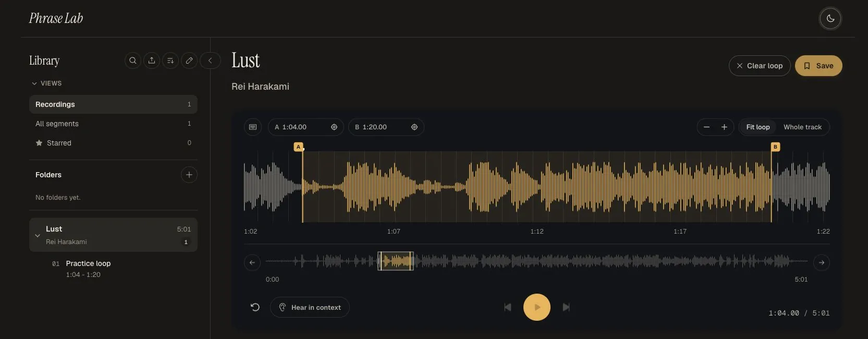Click the Lust track title heading
868x339 pixels.
pos(246,60)
